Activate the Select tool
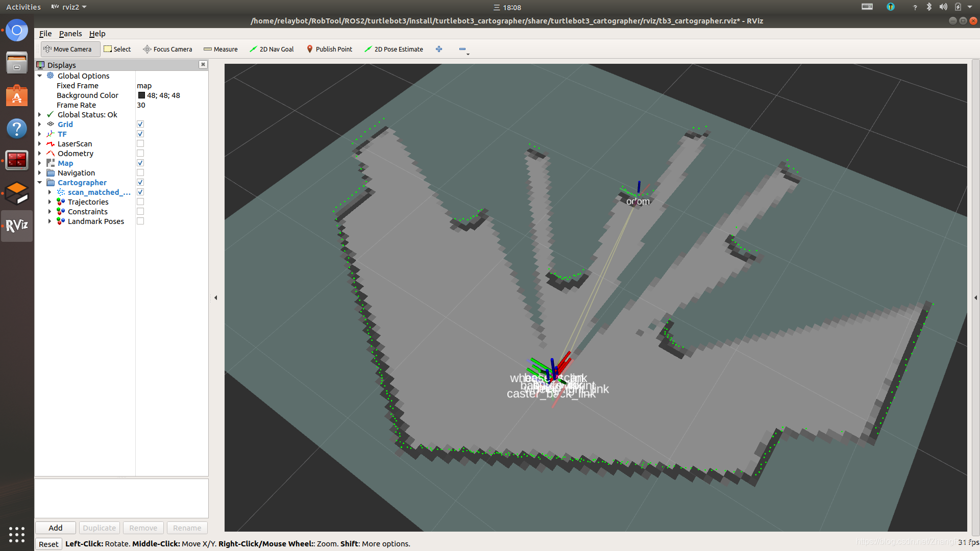The image size is (980, 551). (117, 49)
